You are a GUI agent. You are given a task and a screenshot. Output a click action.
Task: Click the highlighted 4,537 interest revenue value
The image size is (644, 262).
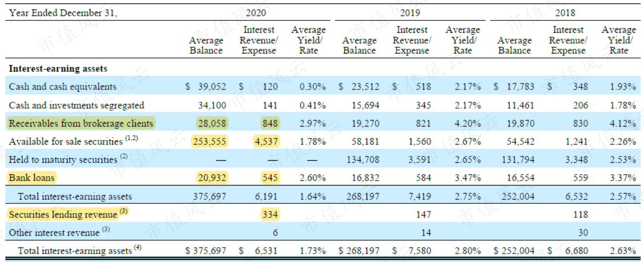click(267, 141)
